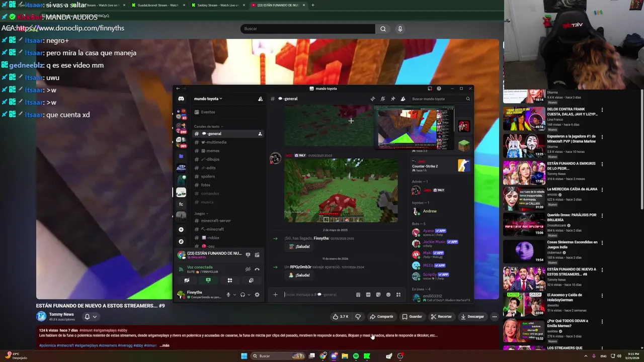644x362 pixels.
Task: Click the first ¡Saluda! button for Finnyths
Action: click(x=300, y=247)
